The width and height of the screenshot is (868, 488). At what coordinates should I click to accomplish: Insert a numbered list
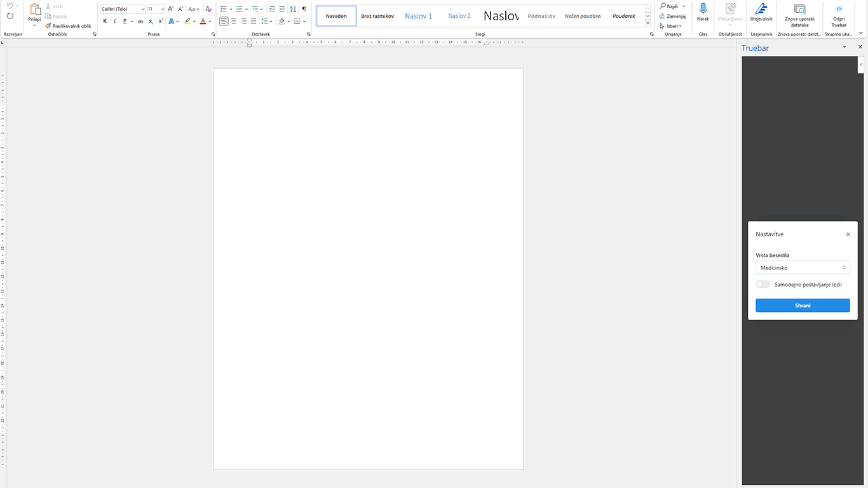point(240,9)
